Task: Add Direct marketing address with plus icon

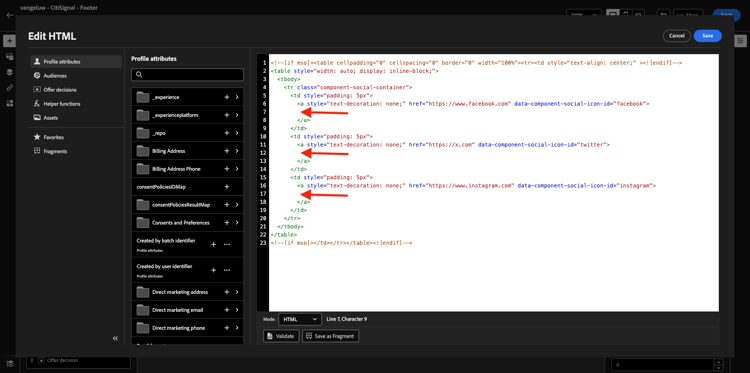Action: pyautogui.click(x=227, y=292)
